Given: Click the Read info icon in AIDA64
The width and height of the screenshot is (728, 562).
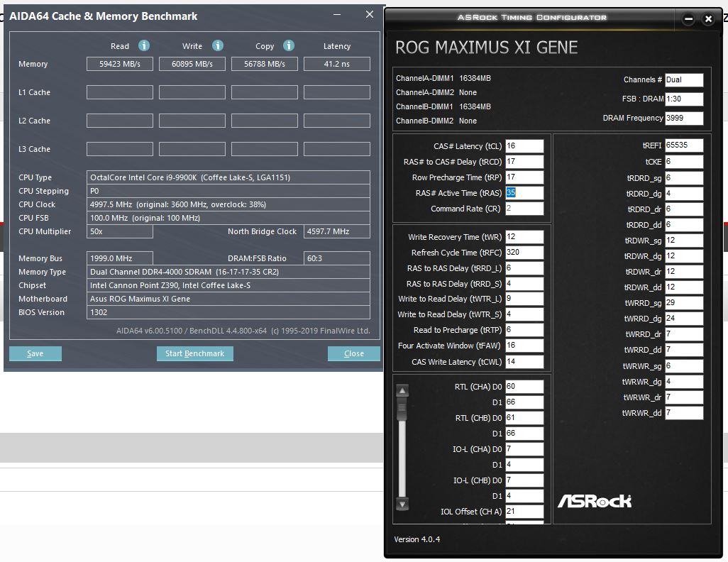Looking at the screenshot, I should [x=144, y=45].
